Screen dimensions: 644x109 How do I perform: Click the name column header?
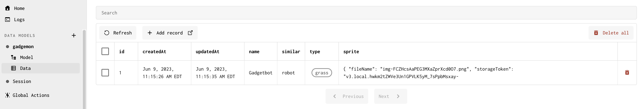[254, 52]
